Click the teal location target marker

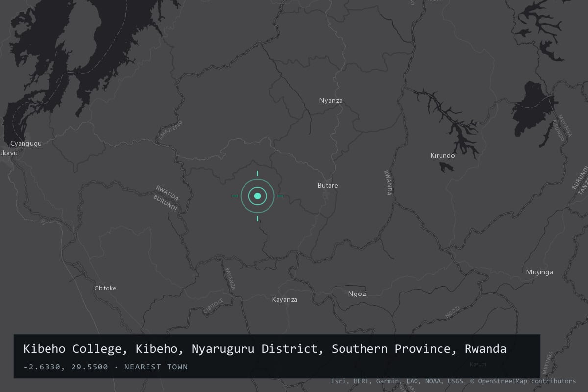click(257, 196)
